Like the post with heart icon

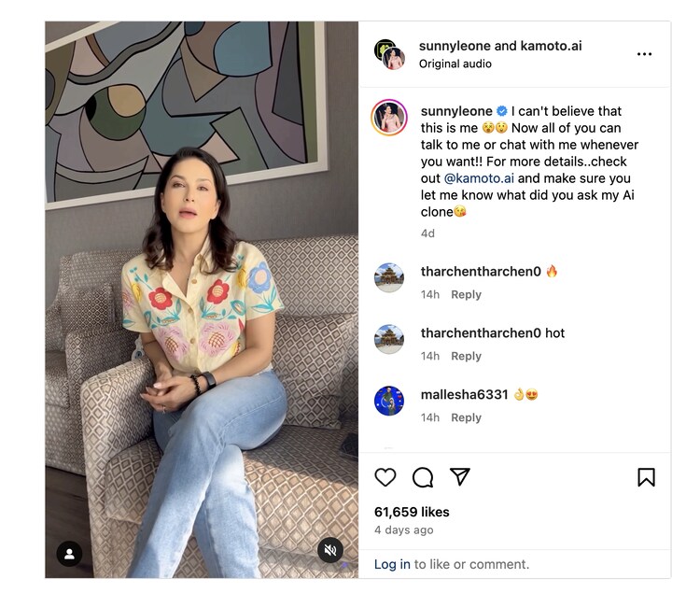point(385,477)
